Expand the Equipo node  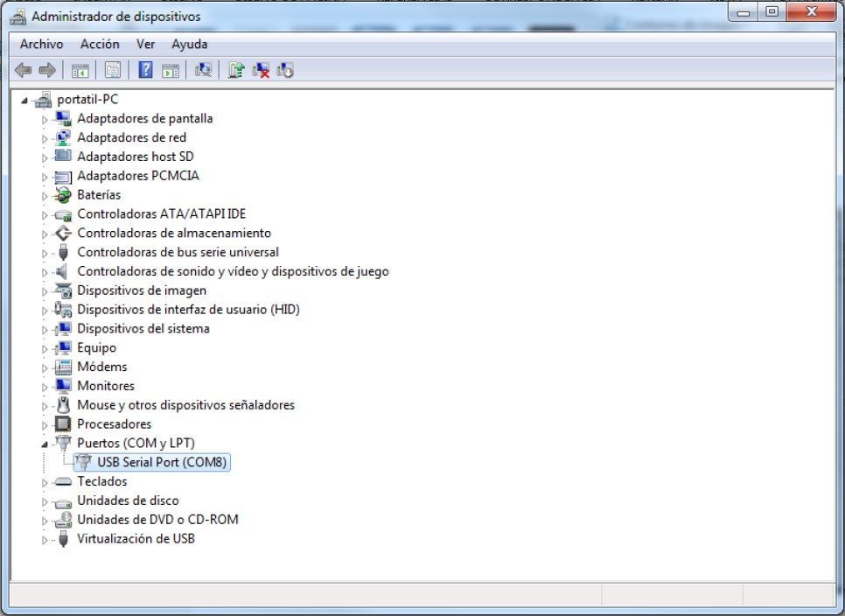pyautogui.click(x=45, y=349)
